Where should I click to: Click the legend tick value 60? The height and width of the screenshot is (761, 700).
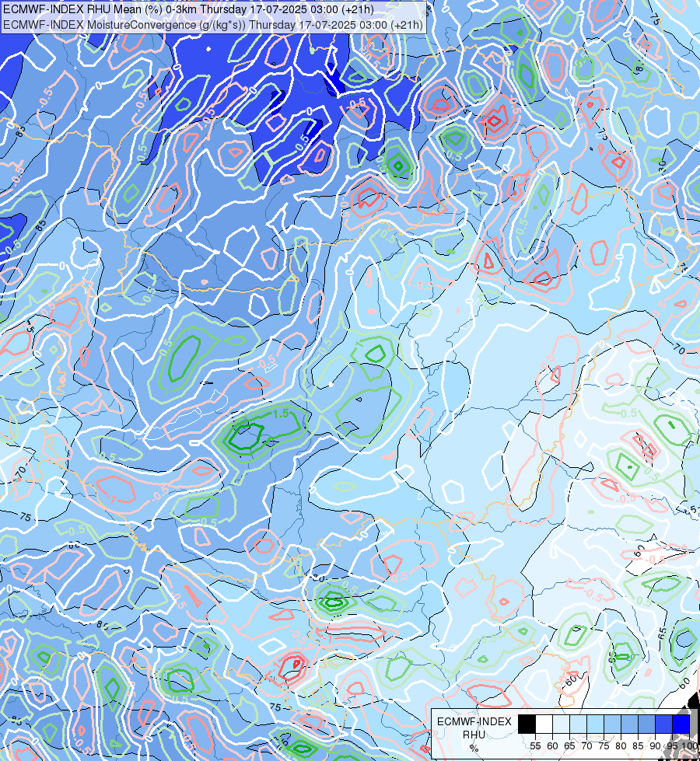552,746
